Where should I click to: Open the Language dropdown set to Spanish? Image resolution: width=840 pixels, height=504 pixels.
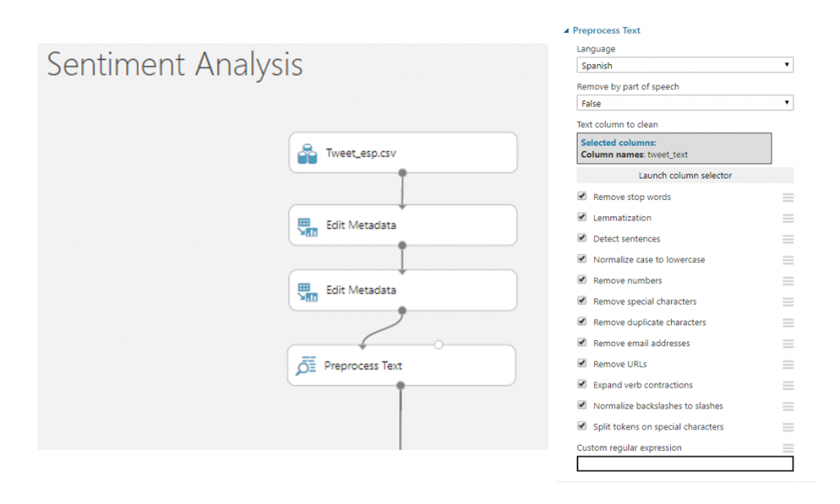click(685, 66)
